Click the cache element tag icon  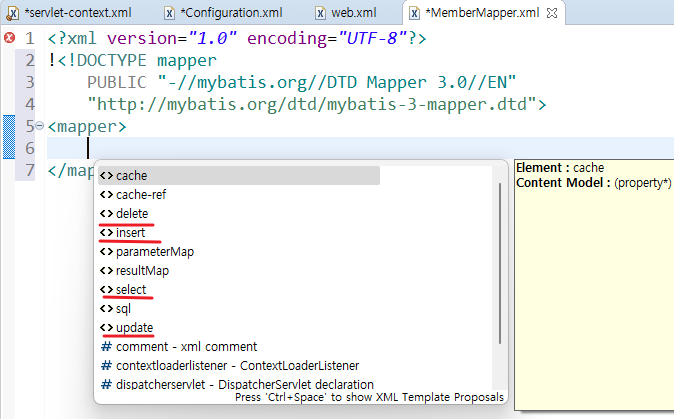106,176
